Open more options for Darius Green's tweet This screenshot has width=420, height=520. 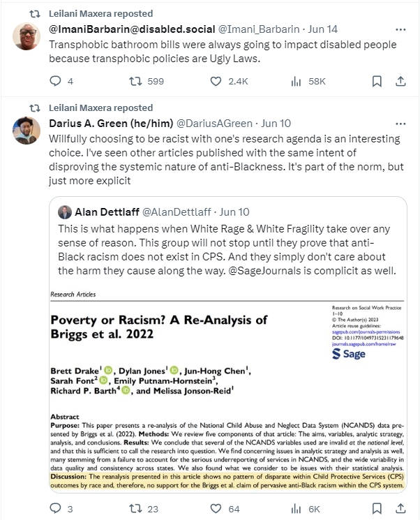click(x=400, y=124)
